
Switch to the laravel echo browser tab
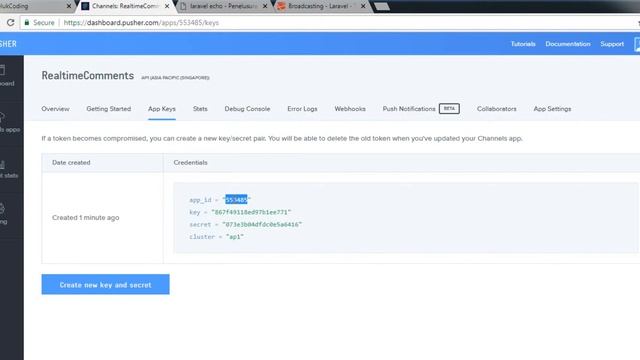pos(224,6)
